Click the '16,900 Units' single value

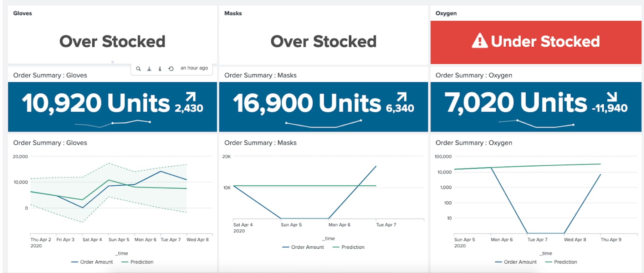[307, 103]
